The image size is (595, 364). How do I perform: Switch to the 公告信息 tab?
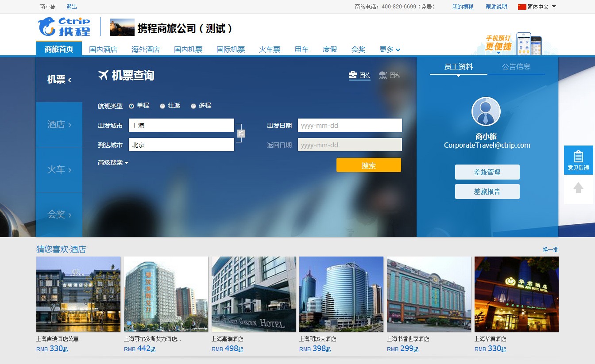coord(516,67)
